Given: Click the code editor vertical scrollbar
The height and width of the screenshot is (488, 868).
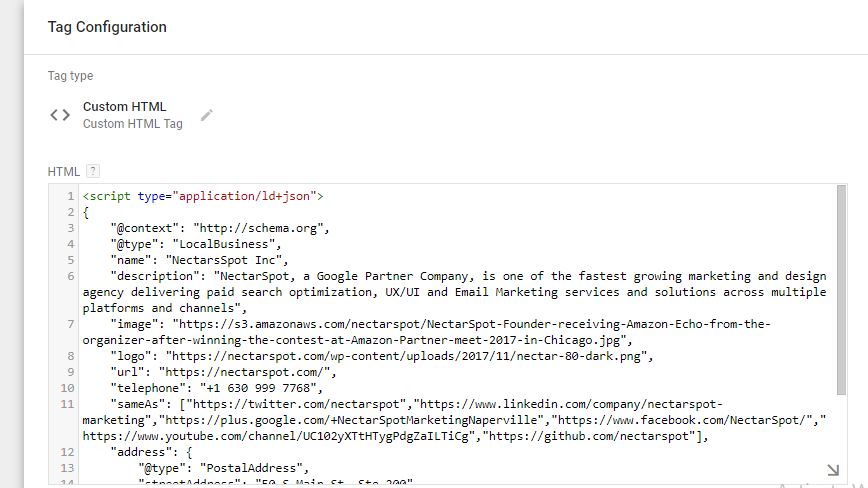Looking at the screenshot, I should pyautogui.click(x=841, y=300).
